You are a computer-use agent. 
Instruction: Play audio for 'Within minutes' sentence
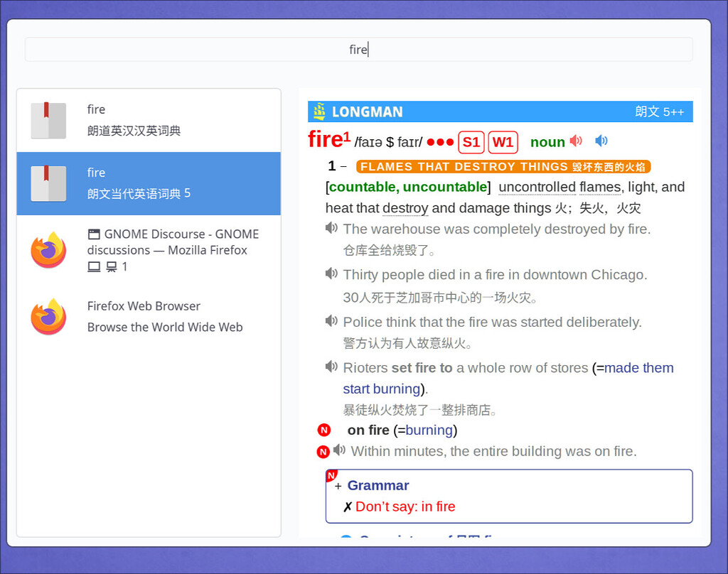coord(339,450)
